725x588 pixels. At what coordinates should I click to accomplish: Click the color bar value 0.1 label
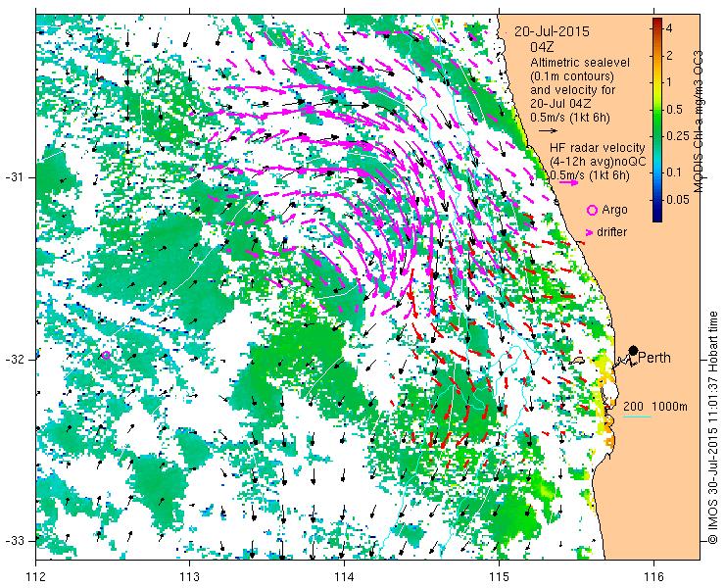[x=674, y=172]
